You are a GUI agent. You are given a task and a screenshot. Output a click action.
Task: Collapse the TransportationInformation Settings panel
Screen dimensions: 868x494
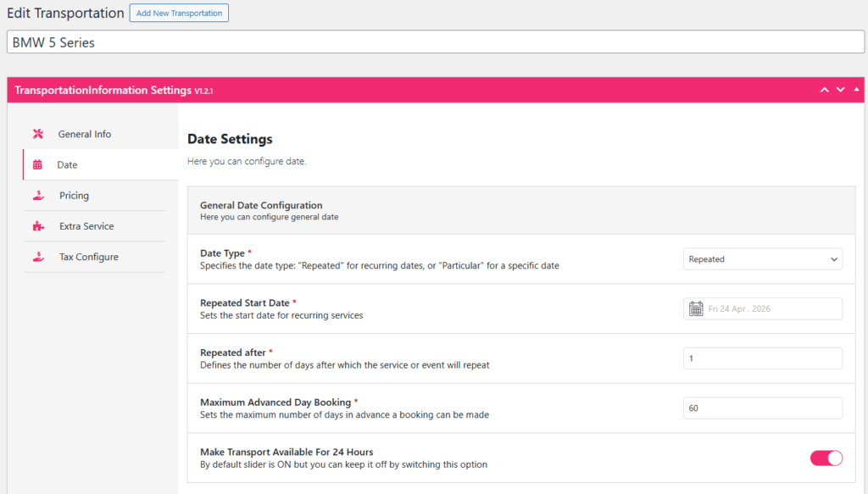coord(856,89)
